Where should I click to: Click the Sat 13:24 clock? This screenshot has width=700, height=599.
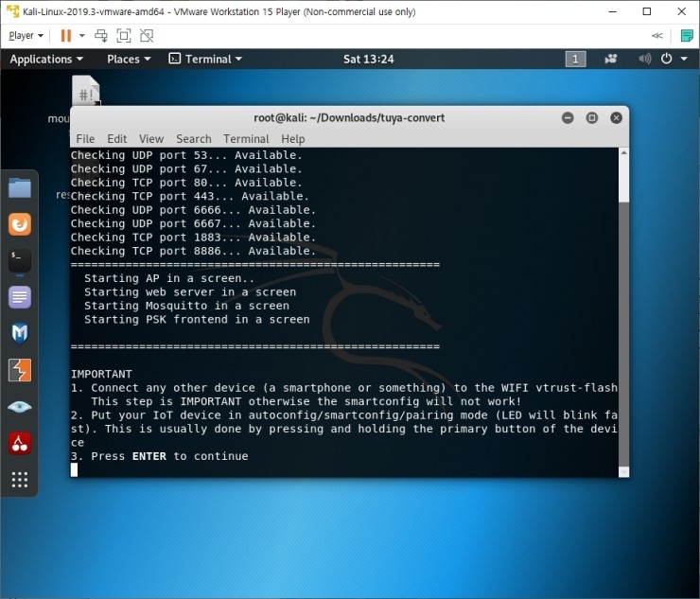coord(368,59)
